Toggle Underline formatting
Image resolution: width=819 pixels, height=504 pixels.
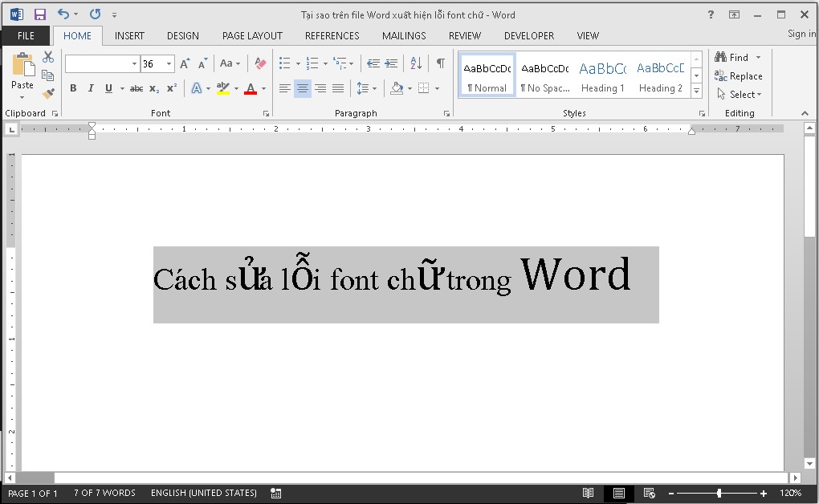pyautogui.click(x=108, y=88)
